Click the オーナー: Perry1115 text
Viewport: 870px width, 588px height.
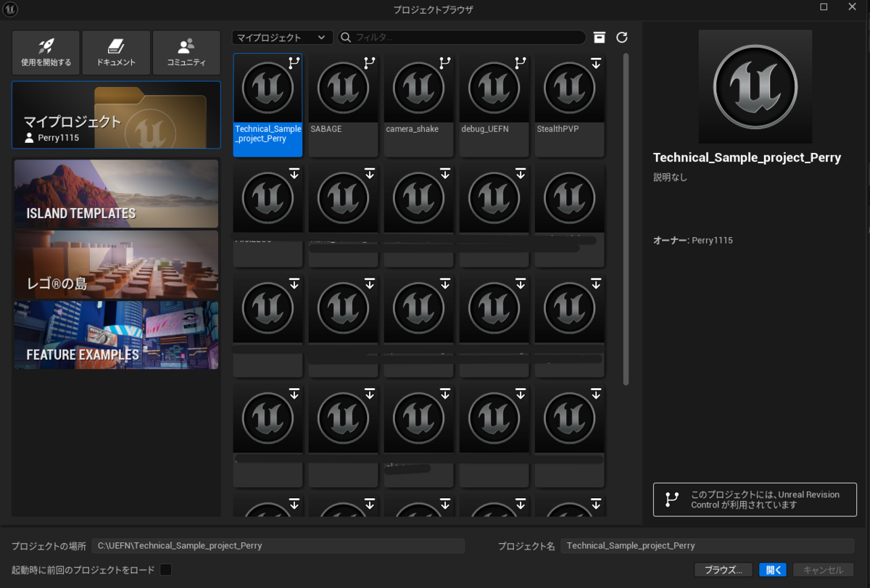pos(693,240)
